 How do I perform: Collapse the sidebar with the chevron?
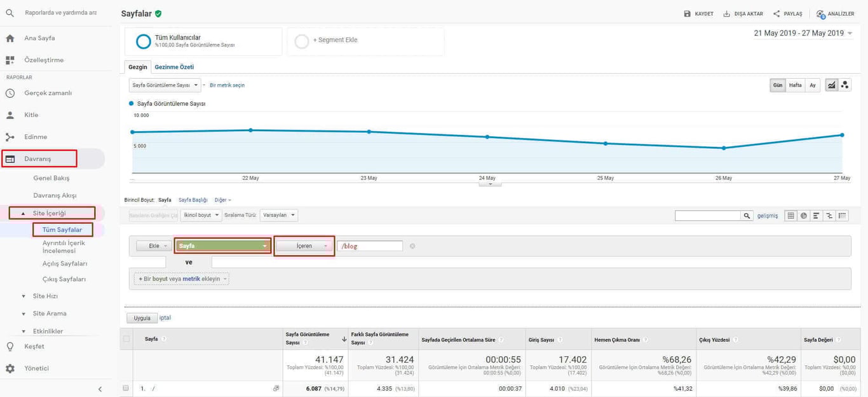pos(100,389)
